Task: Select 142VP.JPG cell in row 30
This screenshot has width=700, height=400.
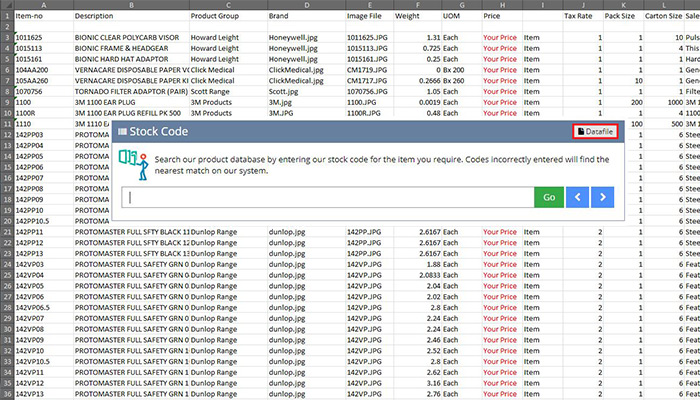Action: coord(369,329)
